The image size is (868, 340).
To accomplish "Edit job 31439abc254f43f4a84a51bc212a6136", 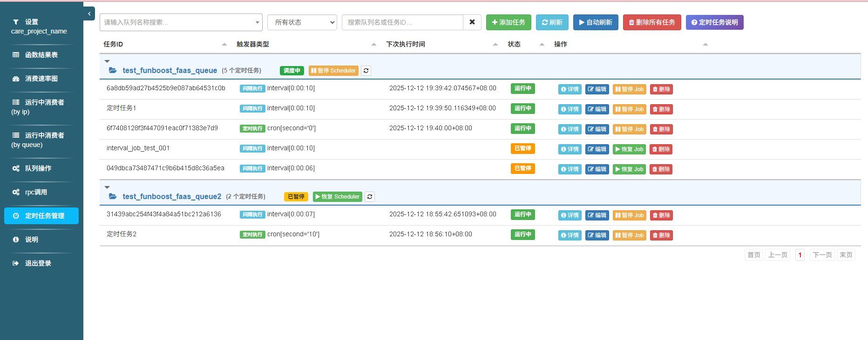I will [597, 215].
